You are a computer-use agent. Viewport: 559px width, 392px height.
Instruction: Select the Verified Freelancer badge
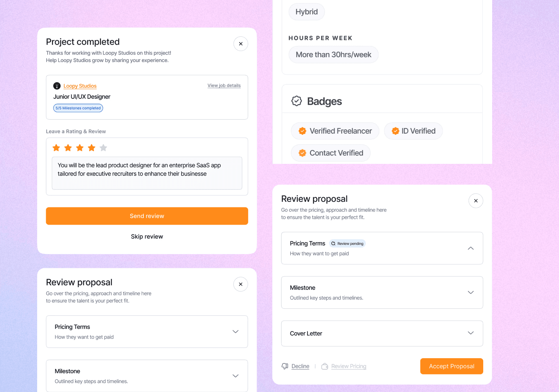pos(335,131)
